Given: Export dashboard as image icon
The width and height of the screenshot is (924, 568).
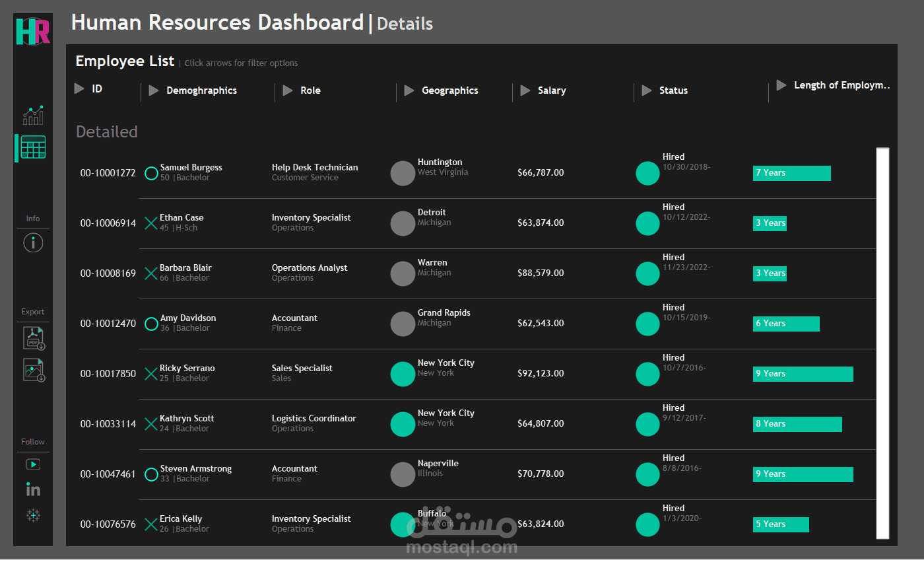Looking at the screenshot, I should pos(33,370).
